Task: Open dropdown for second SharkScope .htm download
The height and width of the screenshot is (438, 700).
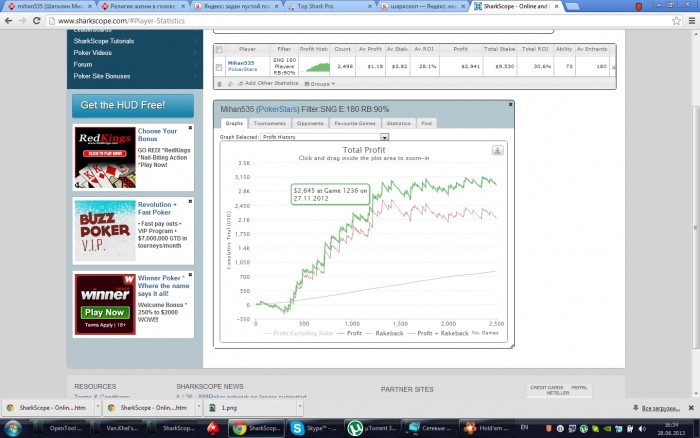Action: click(198, 407)
